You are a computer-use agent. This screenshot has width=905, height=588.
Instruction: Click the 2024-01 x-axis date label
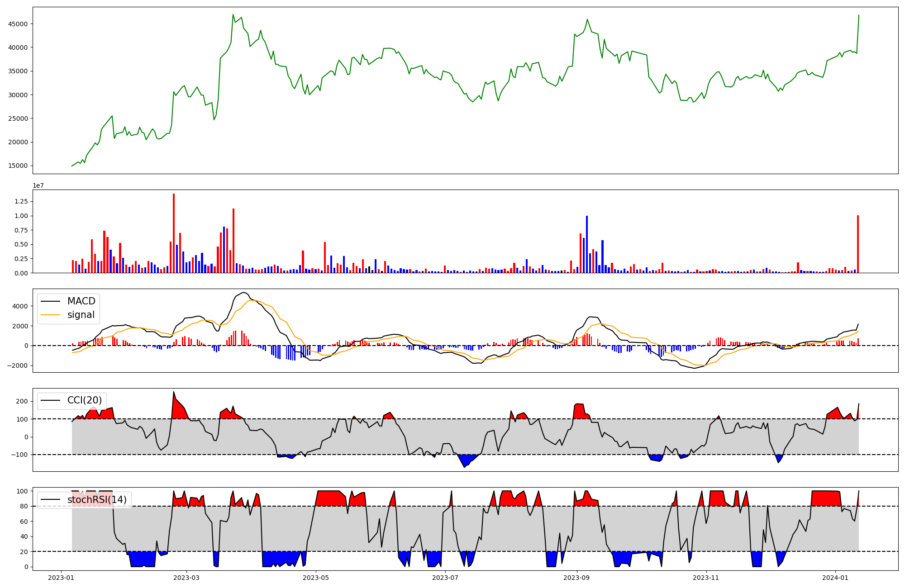click(835, 578)
